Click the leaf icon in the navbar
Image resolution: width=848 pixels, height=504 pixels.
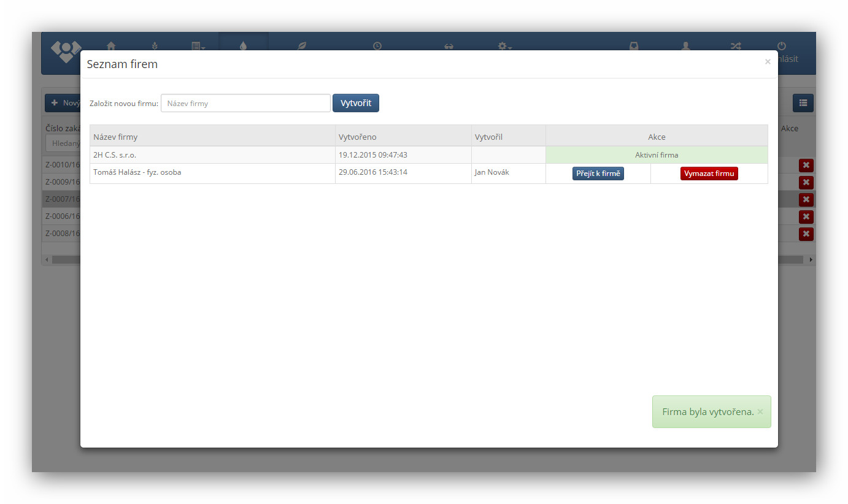301,45
